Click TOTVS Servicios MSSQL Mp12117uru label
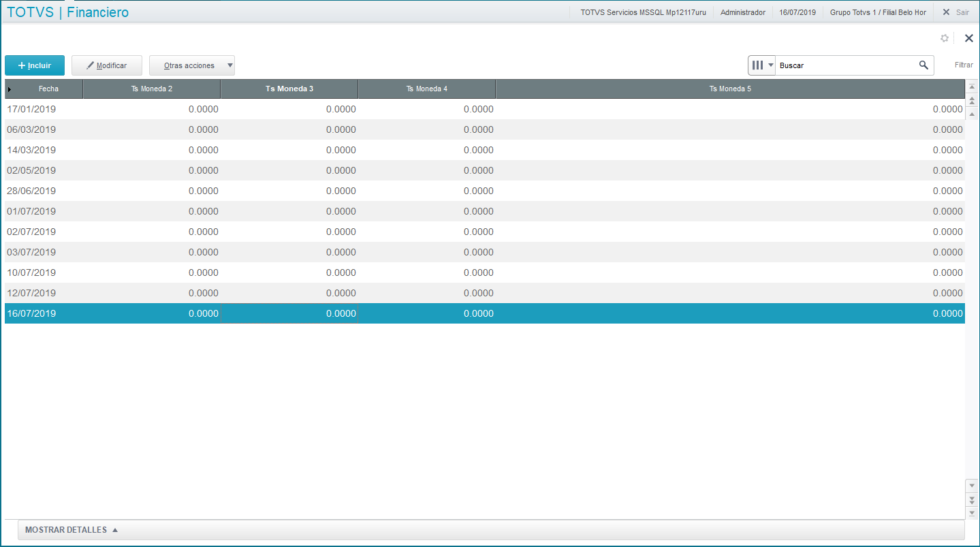The image size is (980, 547). 643,12
